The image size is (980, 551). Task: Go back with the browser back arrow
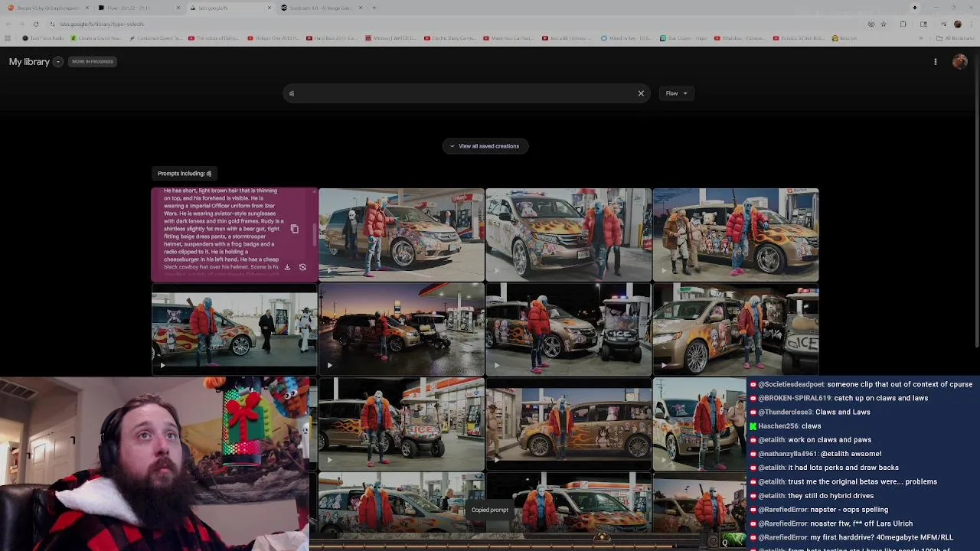[x=8, y=24]
